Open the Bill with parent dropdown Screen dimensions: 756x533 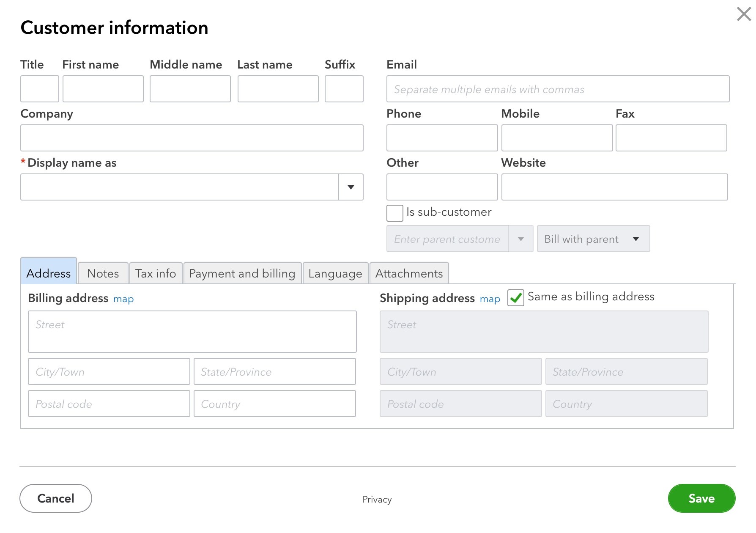coord(593,239)
